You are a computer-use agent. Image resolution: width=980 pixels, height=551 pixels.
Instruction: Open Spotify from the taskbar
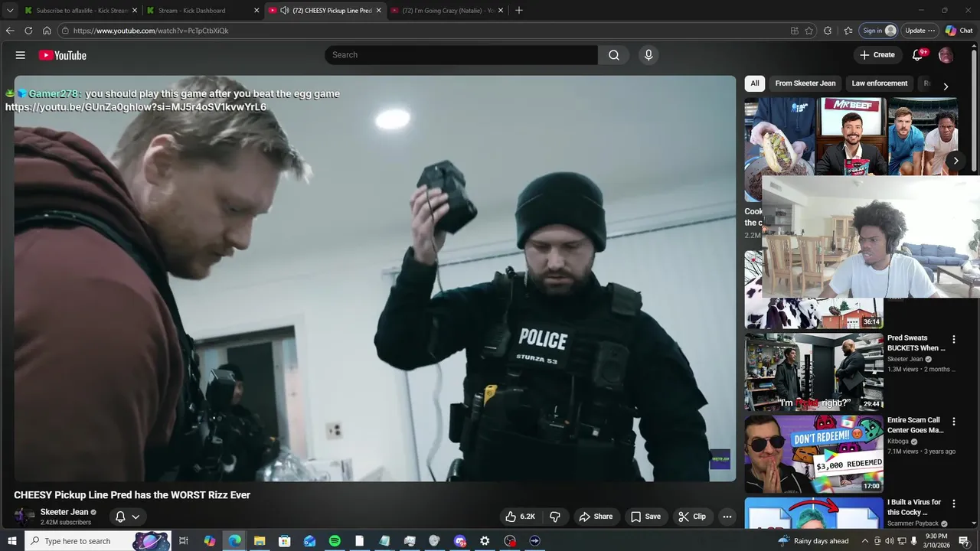coord(335,541)
